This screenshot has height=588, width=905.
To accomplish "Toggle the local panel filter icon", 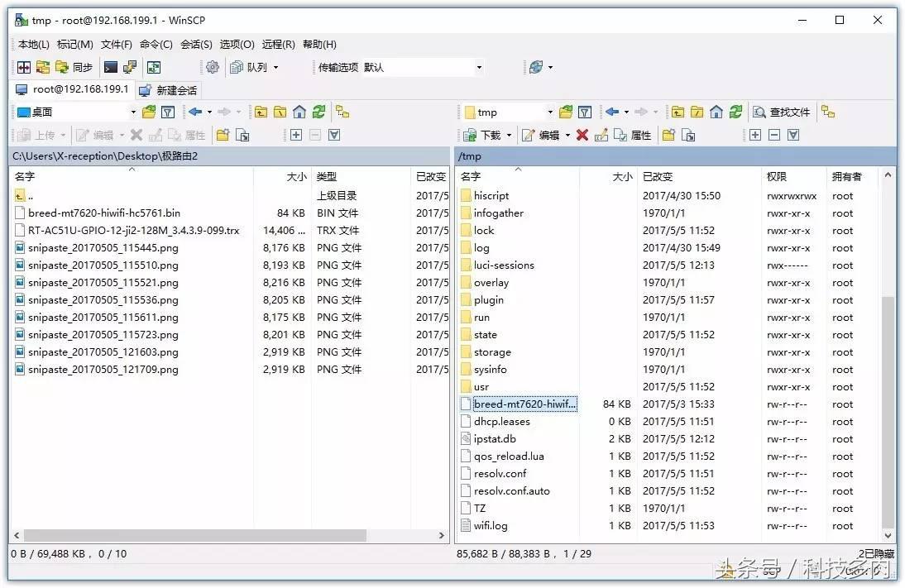I will point(166,112).
